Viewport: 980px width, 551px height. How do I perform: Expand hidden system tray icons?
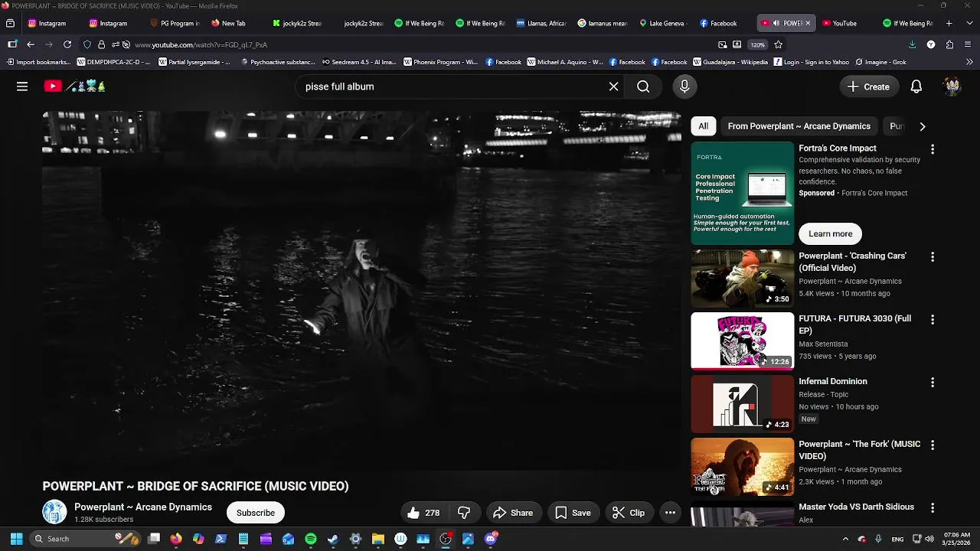(845, 539)
